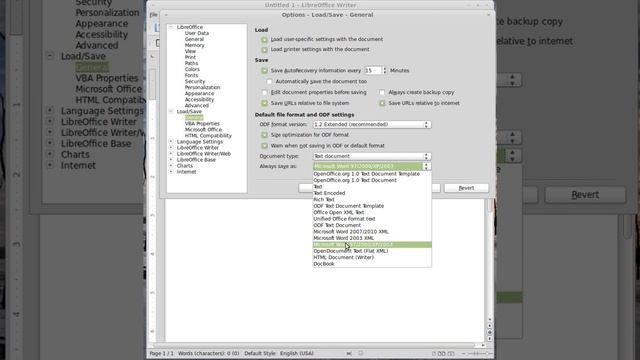Choose Unified Office Format text entry
Viewport: 640px width, 360px height.
pyautogui.click(x=372, y=219)
